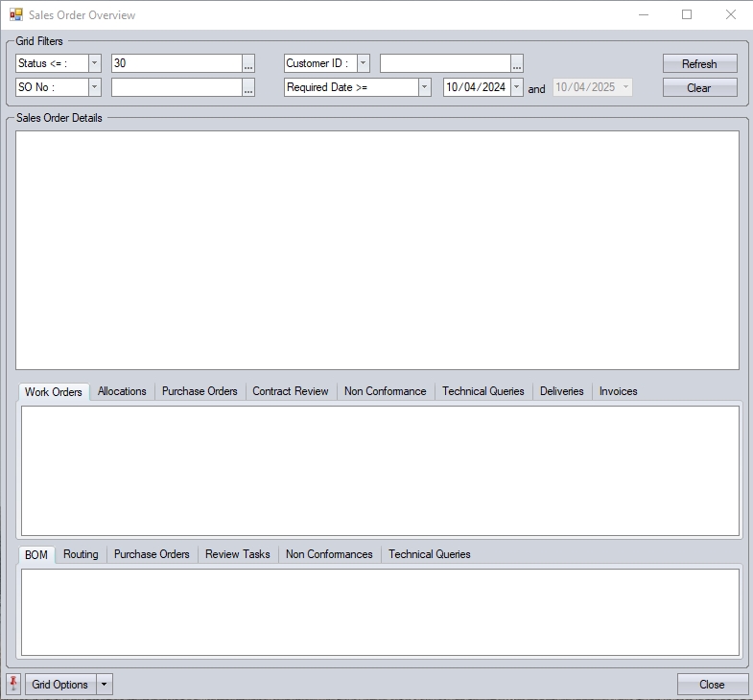Expand the Status <= filter dropdown

point(95,63)
